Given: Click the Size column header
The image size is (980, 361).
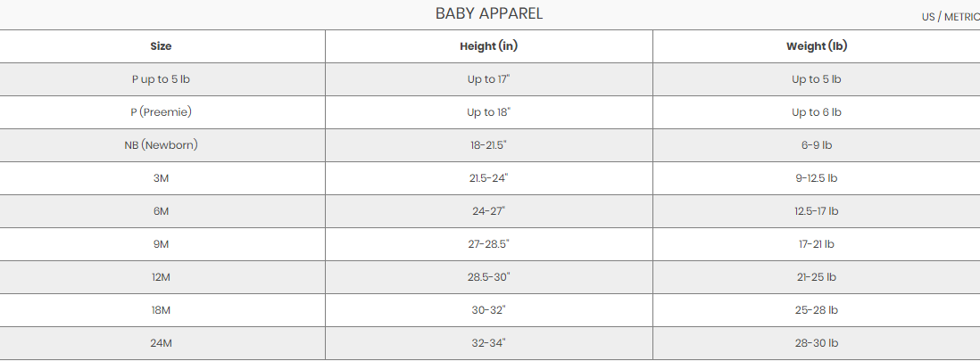Looking at the screenshot, I should coord(162,46).
